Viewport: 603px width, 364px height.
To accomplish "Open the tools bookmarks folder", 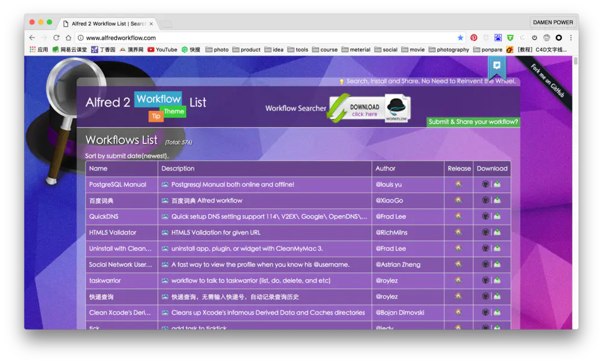I will pos(298,49).
